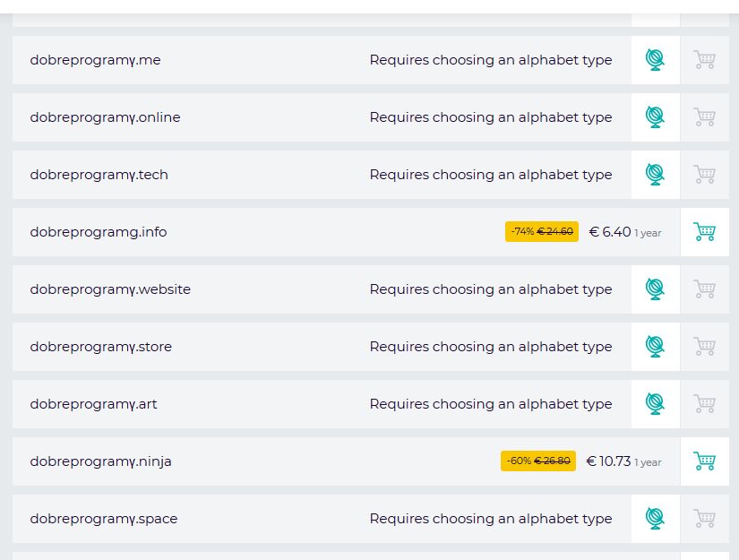
Task: Click the -74% discount badge
Action: click(541, 232)
